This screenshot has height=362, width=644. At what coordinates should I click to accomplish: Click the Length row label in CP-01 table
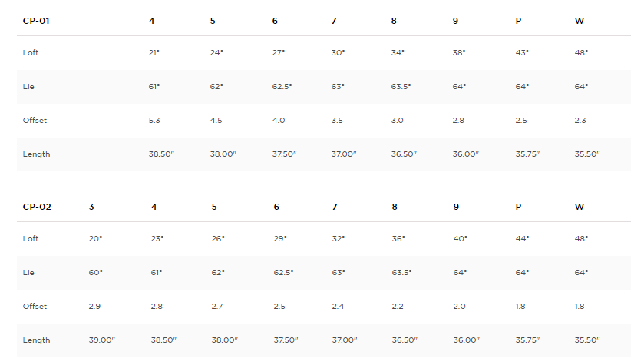[36, 154]
